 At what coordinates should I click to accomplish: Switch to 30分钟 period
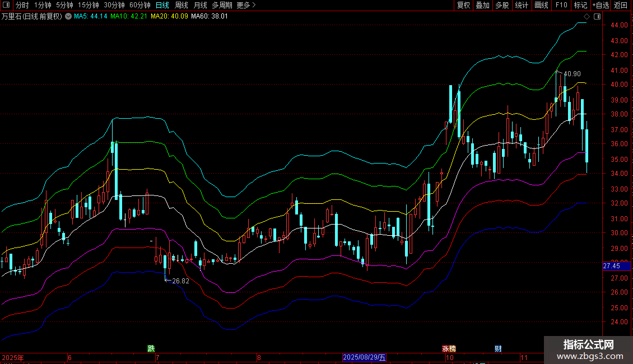[114, 5]
